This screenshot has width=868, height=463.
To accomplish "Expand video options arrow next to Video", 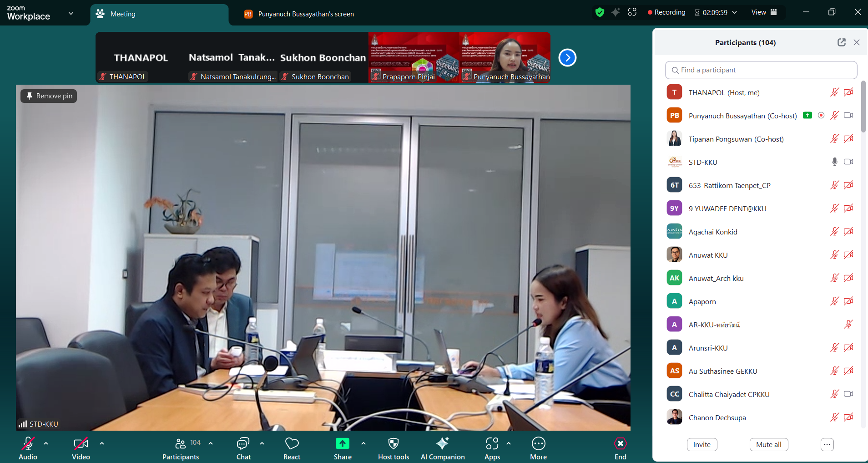I will (x=102, y=443).
